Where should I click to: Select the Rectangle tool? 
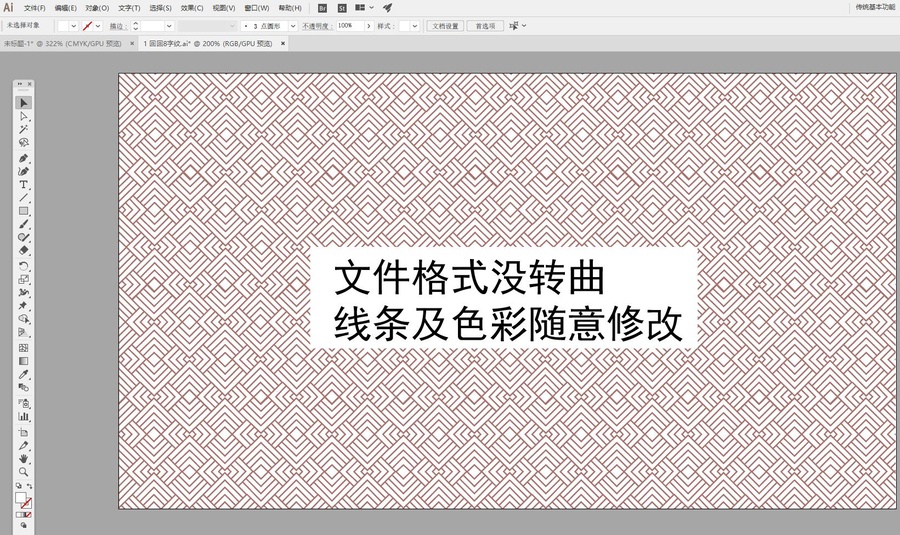[x=24, y=211]
